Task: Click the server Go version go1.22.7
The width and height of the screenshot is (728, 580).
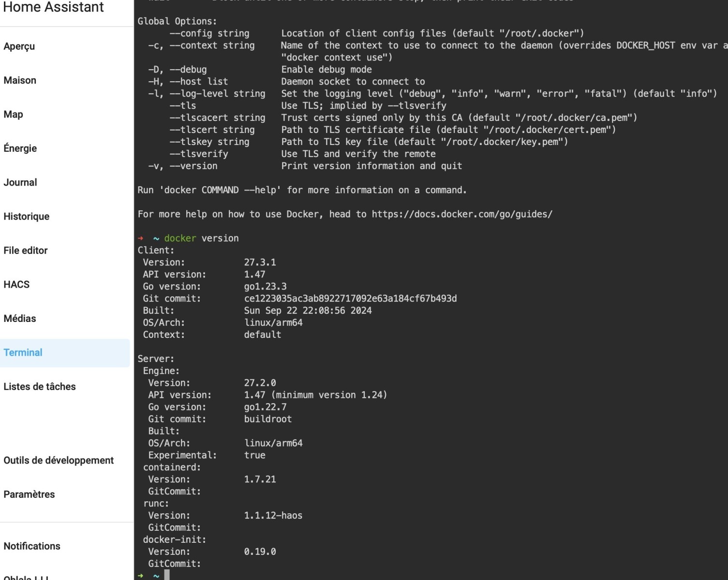Action: [265, 407]
